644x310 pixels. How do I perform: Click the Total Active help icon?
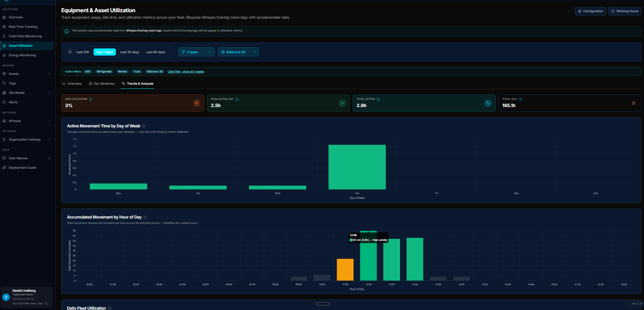tap(378, 99)
